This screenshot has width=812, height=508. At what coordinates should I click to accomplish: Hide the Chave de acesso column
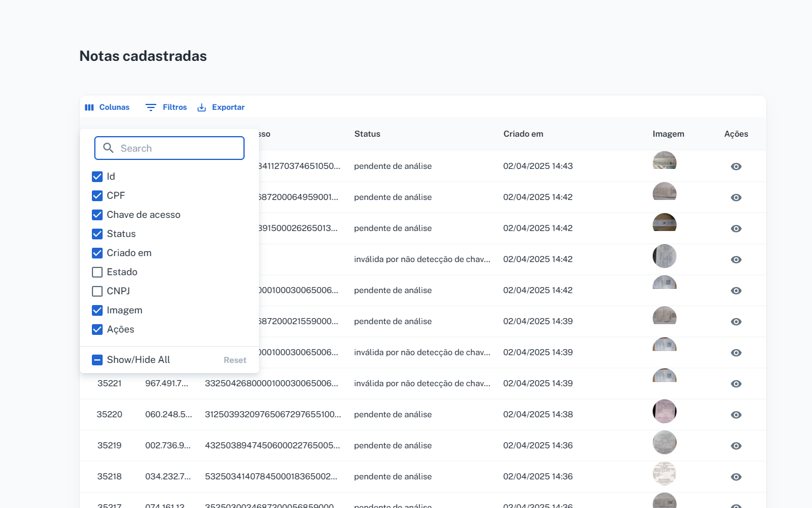click(x=97, y=215)
